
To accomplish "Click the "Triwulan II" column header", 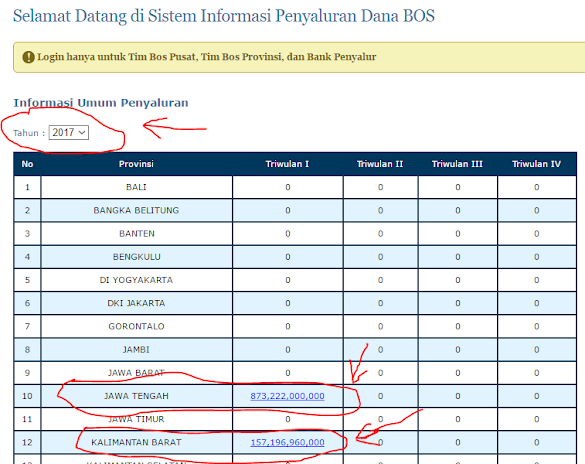I will [380, 164].
